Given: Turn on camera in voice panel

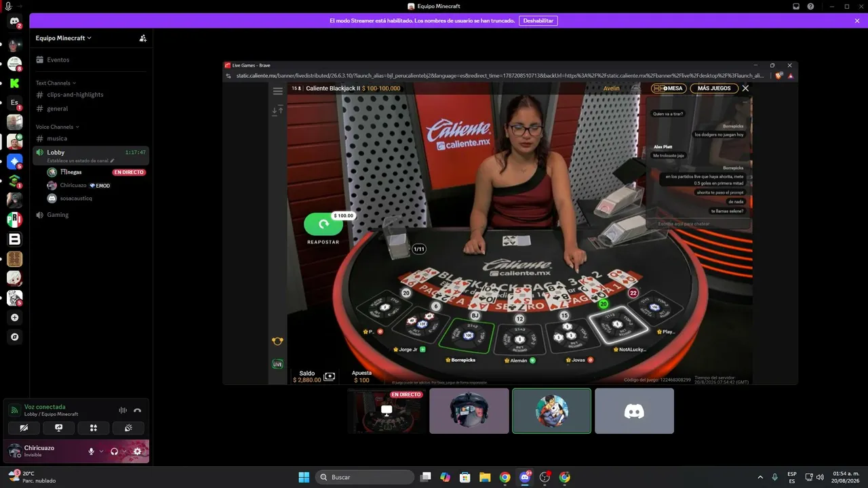Looking at the screenshot, I should [24, 428].
